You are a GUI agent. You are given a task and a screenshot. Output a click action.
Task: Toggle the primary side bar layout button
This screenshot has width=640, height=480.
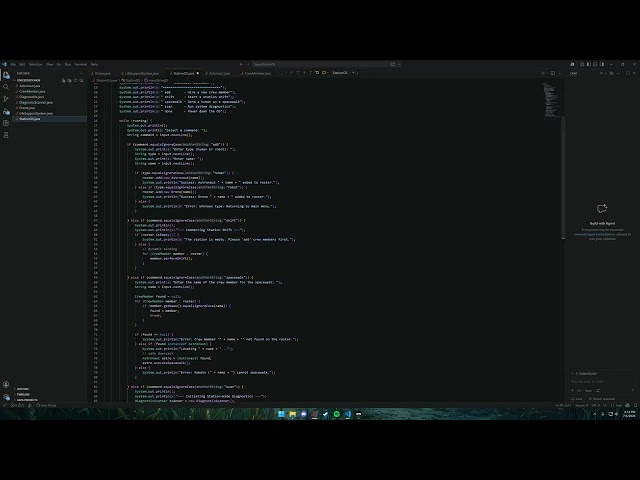click(x=588, y=64)
